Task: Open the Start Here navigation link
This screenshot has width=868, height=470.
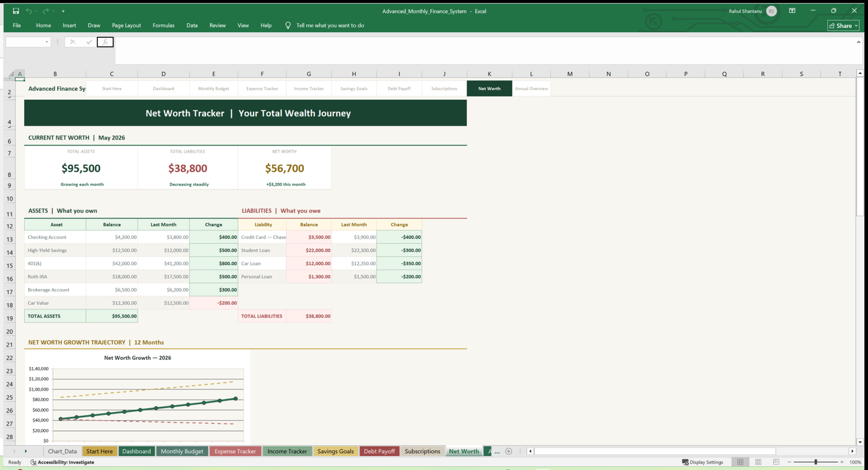Action: (112, 88)
